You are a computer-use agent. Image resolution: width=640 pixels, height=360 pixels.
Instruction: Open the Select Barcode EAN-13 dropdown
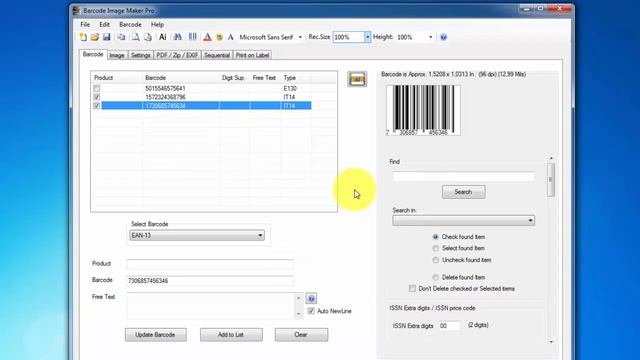(197, 236)
